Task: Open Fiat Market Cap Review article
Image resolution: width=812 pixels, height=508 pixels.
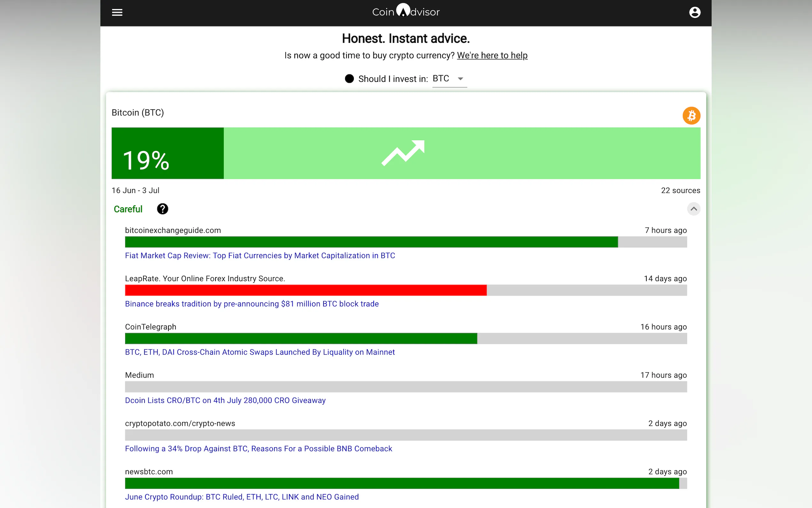Action: pos(260,256)
